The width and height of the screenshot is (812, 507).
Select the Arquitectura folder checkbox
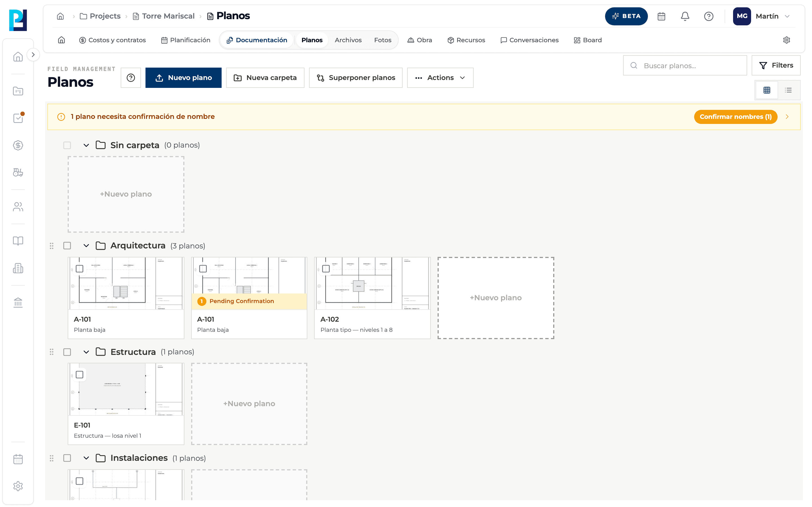[x=67, y=246]
